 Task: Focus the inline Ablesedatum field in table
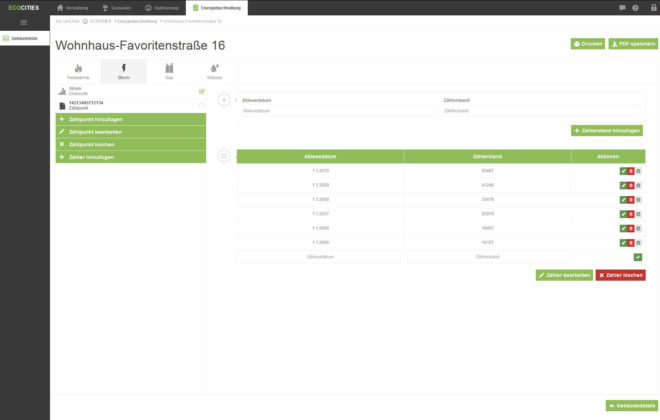(x=320, y=257)
